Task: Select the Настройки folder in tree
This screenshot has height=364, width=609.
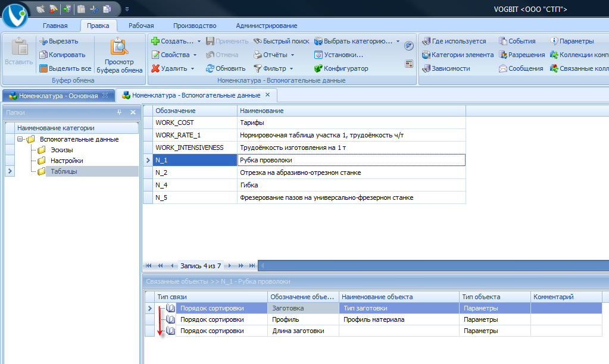Action: 67,160
